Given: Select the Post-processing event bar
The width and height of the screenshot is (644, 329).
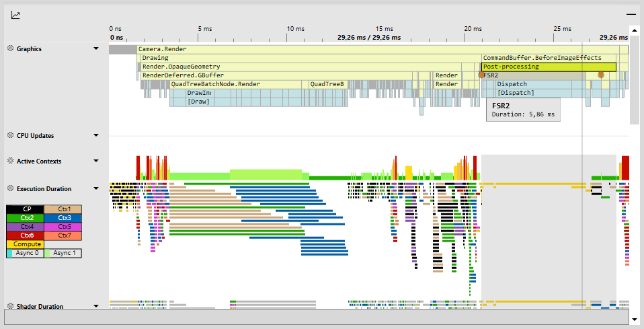Looking at the screenshot, I should (x=548, y=67).
